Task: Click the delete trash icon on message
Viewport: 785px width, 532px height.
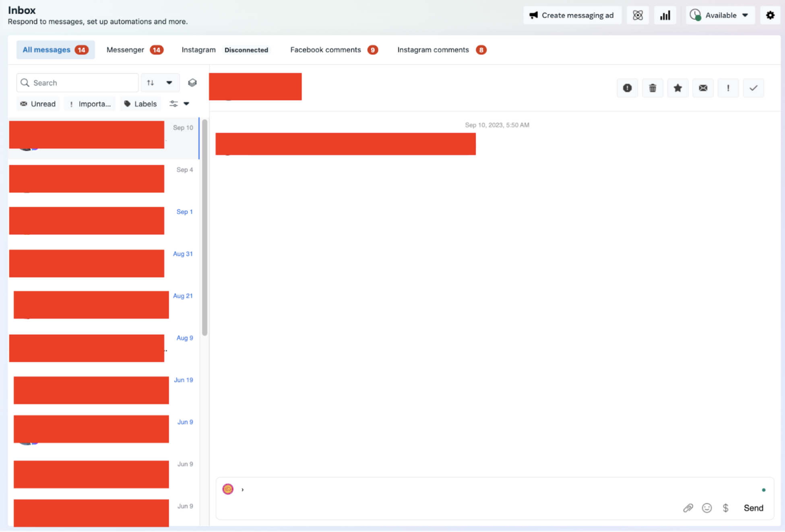Action: 653,88
